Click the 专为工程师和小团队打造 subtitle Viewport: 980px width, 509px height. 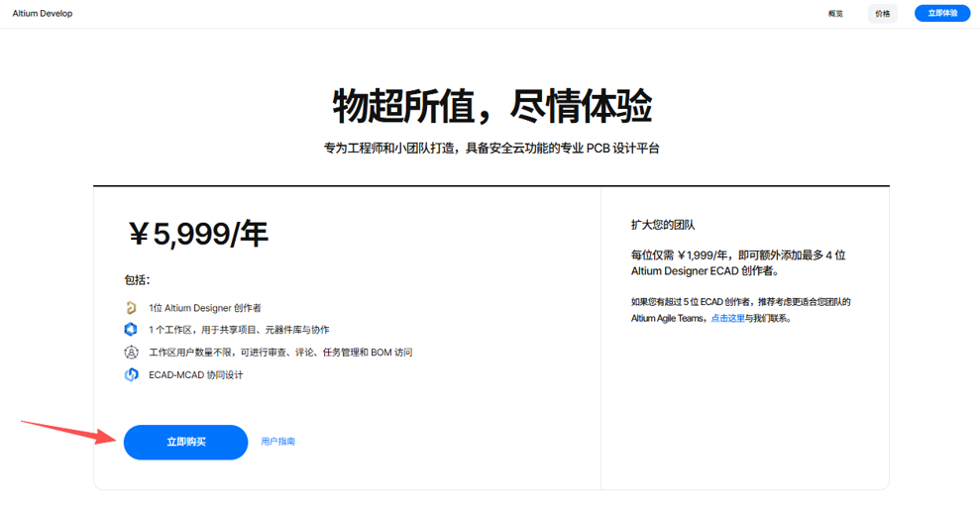point(491,148)
